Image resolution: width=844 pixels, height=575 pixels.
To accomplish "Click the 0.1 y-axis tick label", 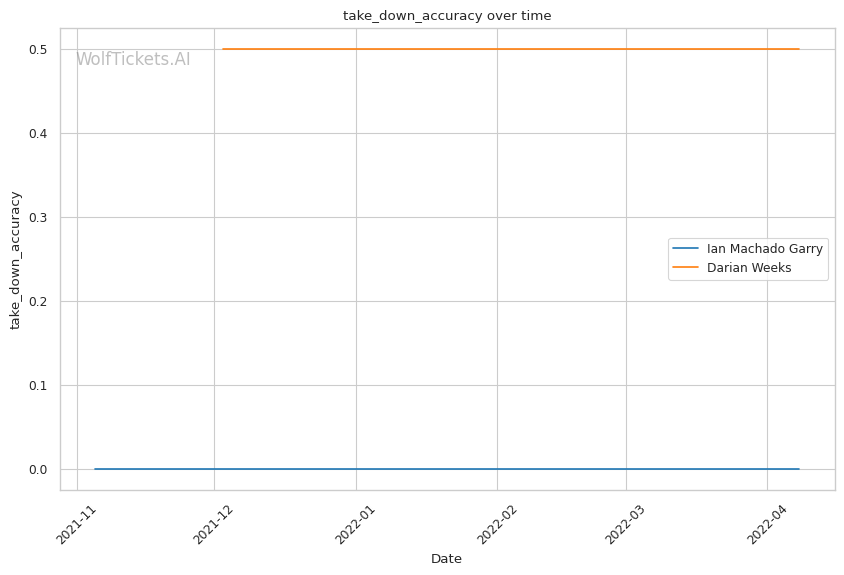I will (47, 386).
